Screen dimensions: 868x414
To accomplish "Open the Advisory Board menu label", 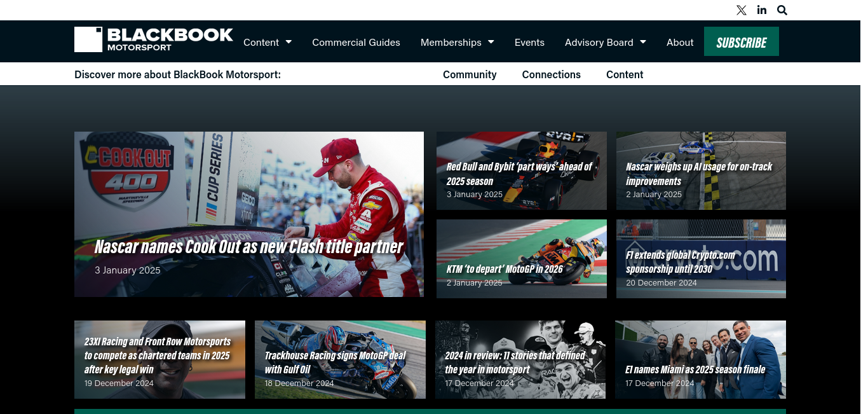I will coord(599,42).
